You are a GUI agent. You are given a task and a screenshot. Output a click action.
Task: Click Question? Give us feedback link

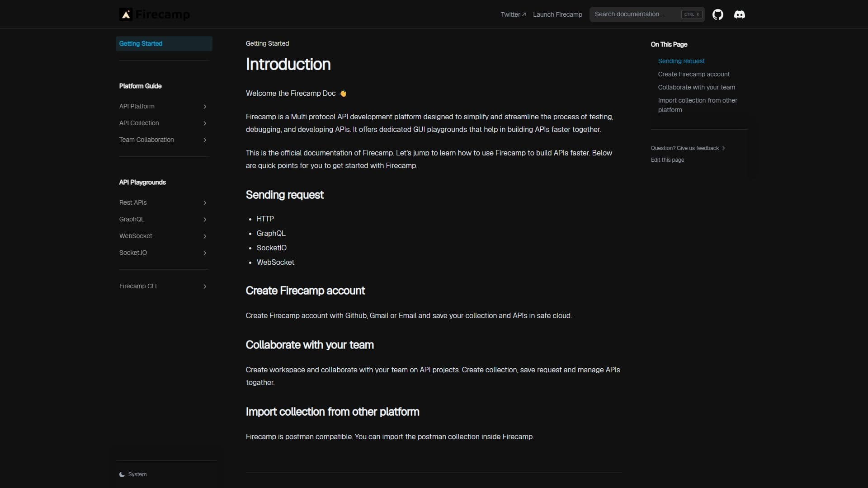tap(688, 148)
